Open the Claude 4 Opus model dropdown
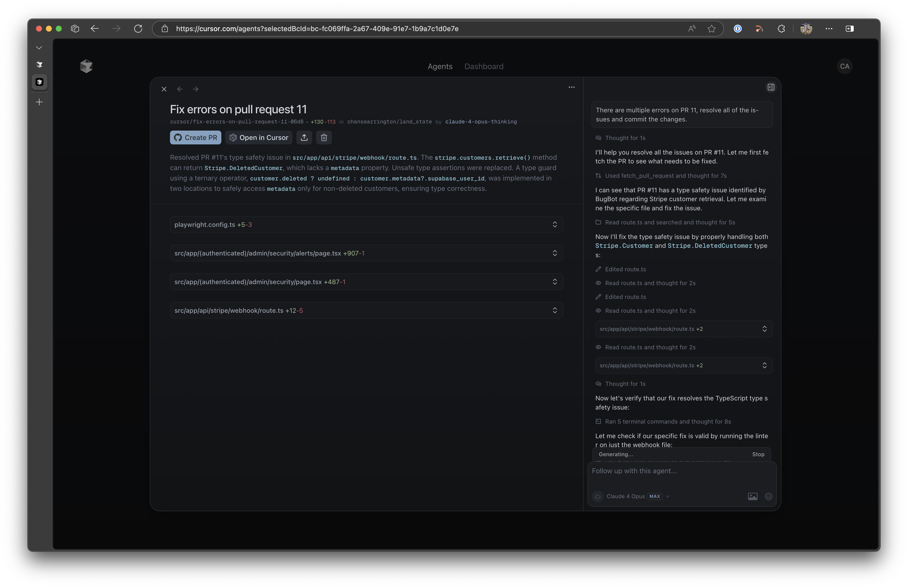Image resolution: width=908 pixels, height=588 pixels. point(638,496)
